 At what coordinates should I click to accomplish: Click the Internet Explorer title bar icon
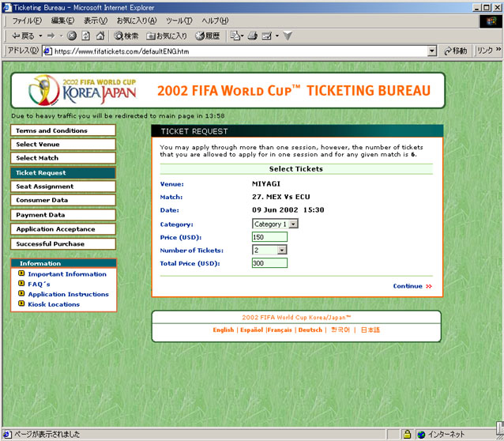[x=7, y=7]
